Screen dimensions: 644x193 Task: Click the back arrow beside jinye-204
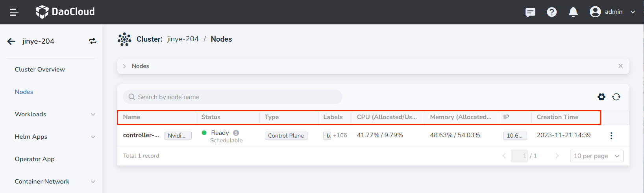pos(11,41)
